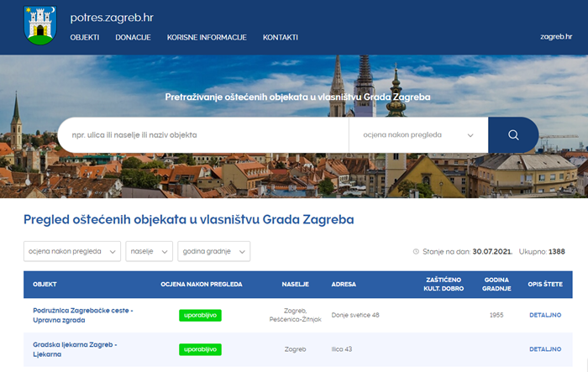
Task: Expand the 'naselje' filter dropdown
Action: [x=149, y=251]
